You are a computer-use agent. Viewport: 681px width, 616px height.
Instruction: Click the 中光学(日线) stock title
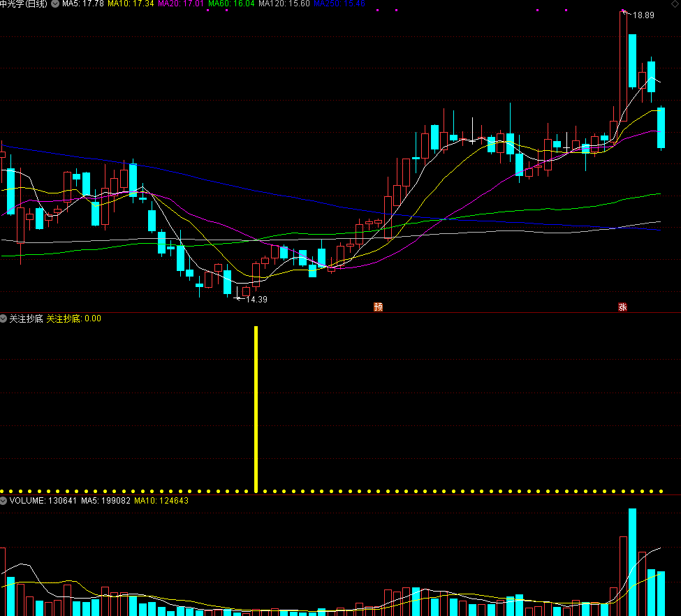[x=24, y=4]
